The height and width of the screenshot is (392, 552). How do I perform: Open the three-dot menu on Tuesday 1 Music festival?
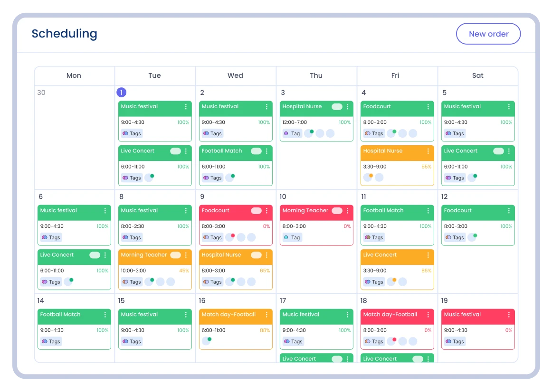pos(186,106)
